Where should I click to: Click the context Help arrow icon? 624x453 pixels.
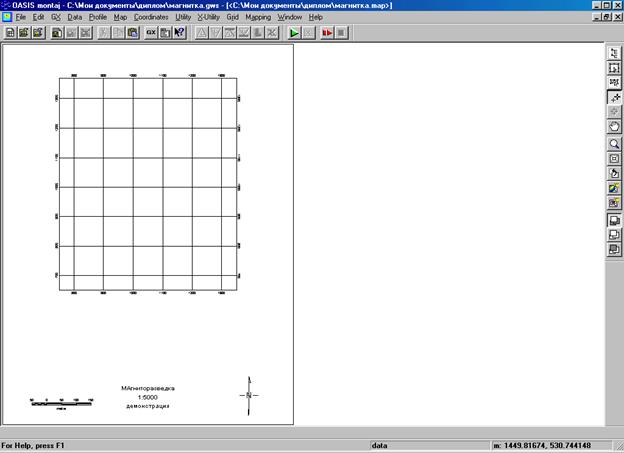[x=179, y=33]
